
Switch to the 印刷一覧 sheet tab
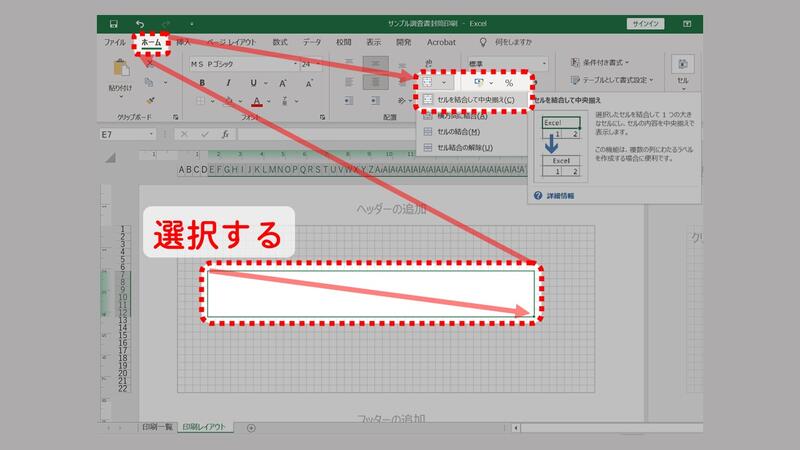pyautogui.click(x=157, y=427)
